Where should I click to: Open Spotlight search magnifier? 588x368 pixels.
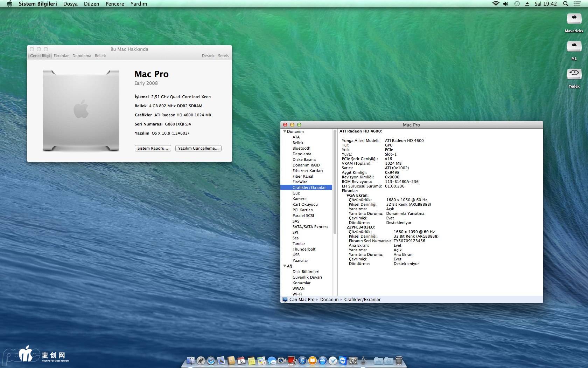pyautogui.click(x=565, y=4)
